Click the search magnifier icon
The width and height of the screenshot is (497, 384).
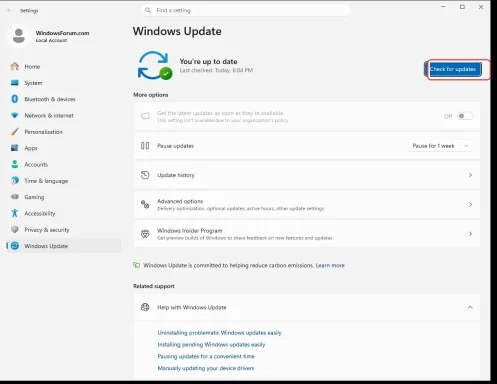pyautogui.click(x=148, y=10)
